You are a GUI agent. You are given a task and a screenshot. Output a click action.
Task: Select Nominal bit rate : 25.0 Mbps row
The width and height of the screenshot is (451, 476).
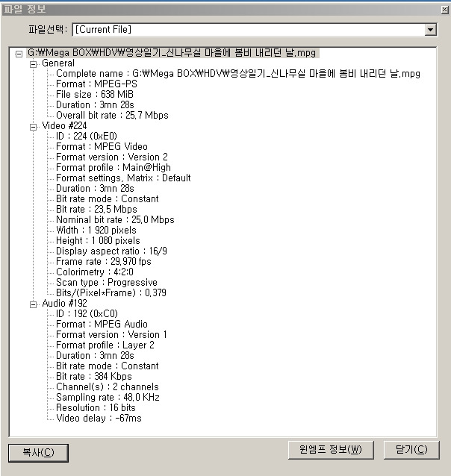pyautogui.click(x=115, y=220)
